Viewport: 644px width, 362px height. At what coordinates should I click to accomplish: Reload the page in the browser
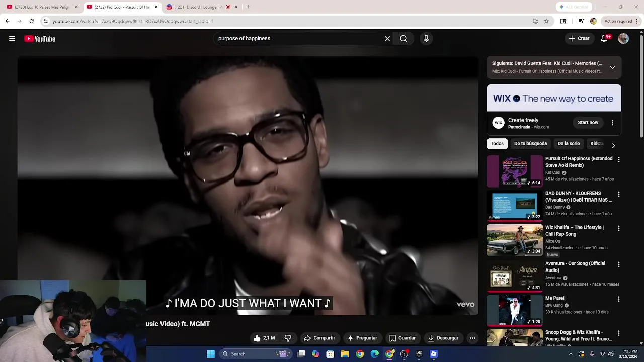click(31, 21)
